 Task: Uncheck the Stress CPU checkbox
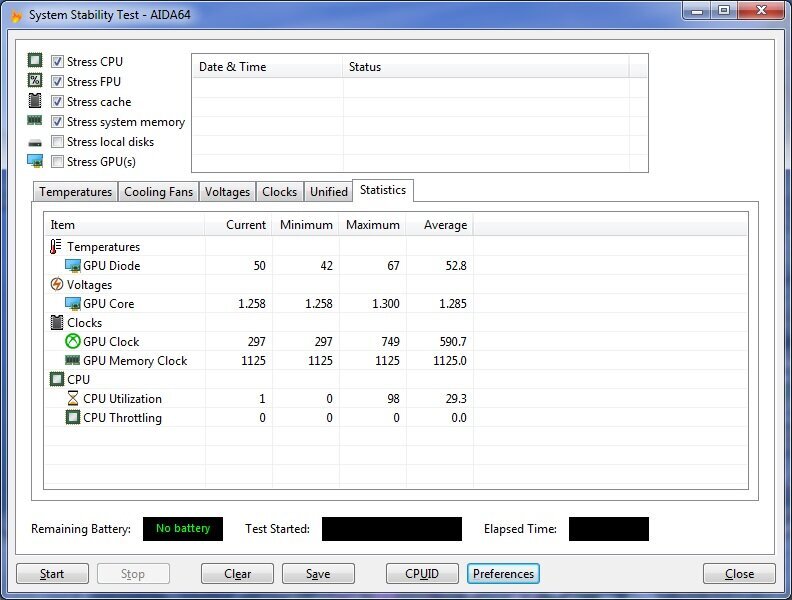click(x=58, y=62)
